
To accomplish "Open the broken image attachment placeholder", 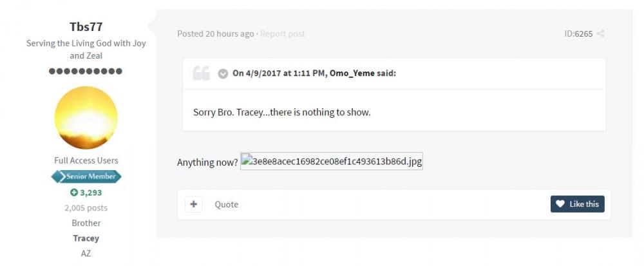I will (332, 162).
